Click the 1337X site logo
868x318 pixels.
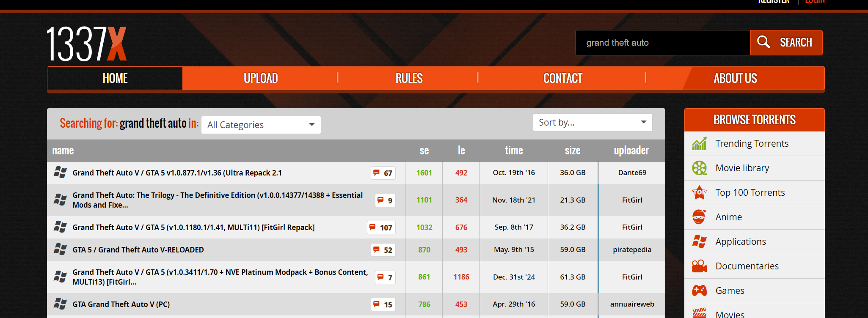(x=86, y=44)
